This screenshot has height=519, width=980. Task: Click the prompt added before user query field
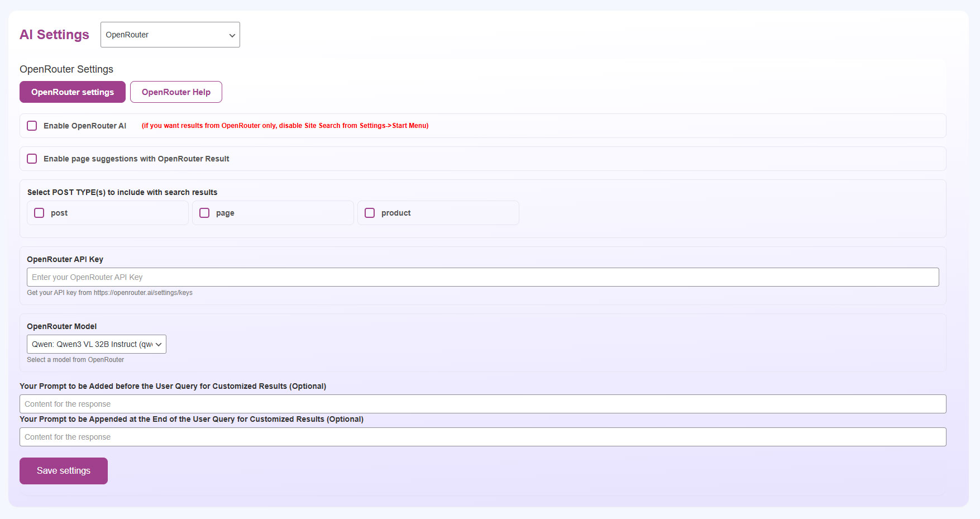(482, 404)
